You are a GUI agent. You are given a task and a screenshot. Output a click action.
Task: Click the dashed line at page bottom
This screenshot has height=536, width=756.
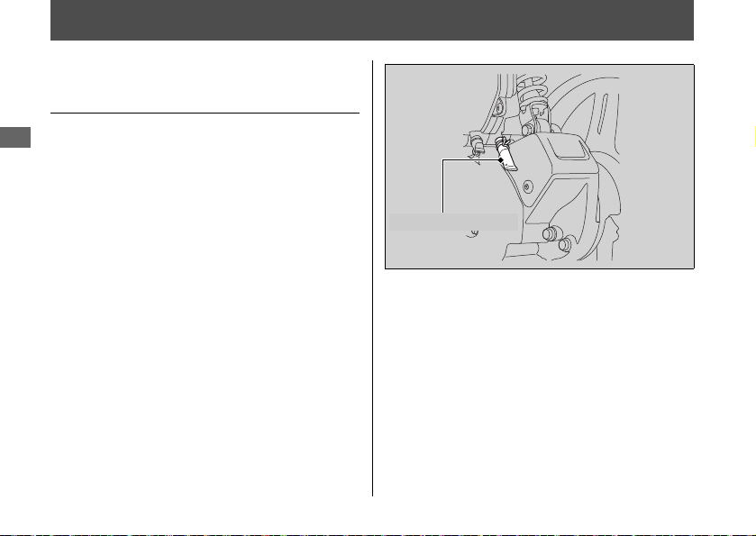(x=378, y=534)
